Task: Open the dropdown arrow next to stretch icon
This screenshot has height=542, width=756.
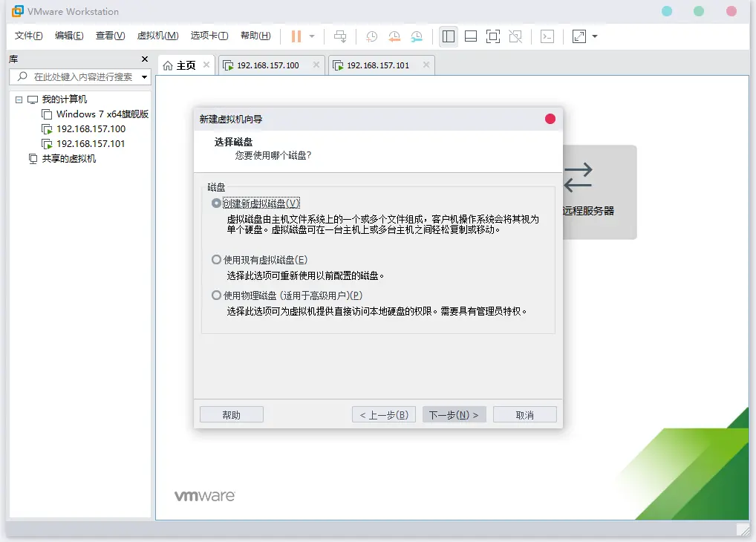Action: (x=595, y=36)
